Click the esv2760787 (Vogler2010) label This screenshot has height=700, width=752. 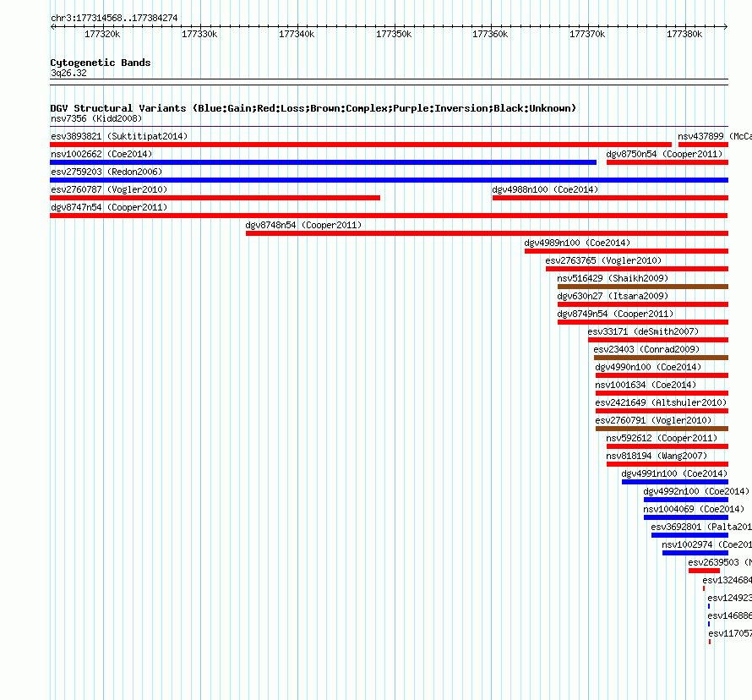[x=109, y=189]
